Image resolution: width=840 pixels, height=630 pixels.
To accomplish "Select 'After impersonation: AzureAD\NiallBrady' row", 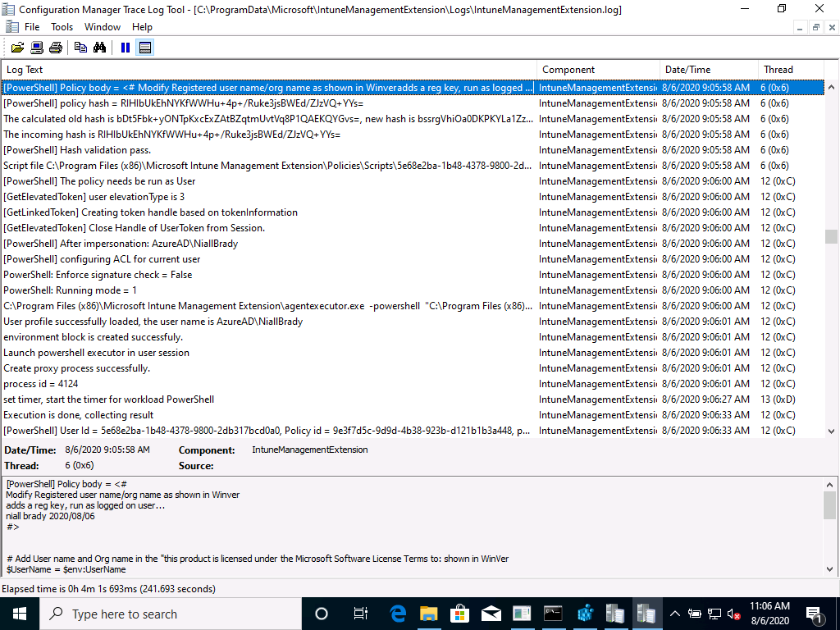I will click(413, 244).
